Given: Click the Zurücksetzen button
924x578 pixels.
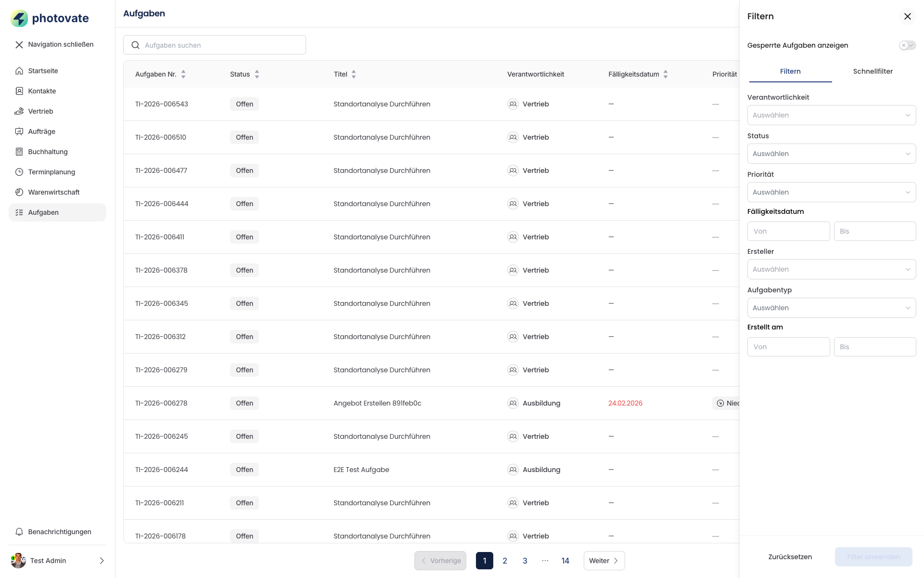Looking at the screenshot, I should click(790, 557).
